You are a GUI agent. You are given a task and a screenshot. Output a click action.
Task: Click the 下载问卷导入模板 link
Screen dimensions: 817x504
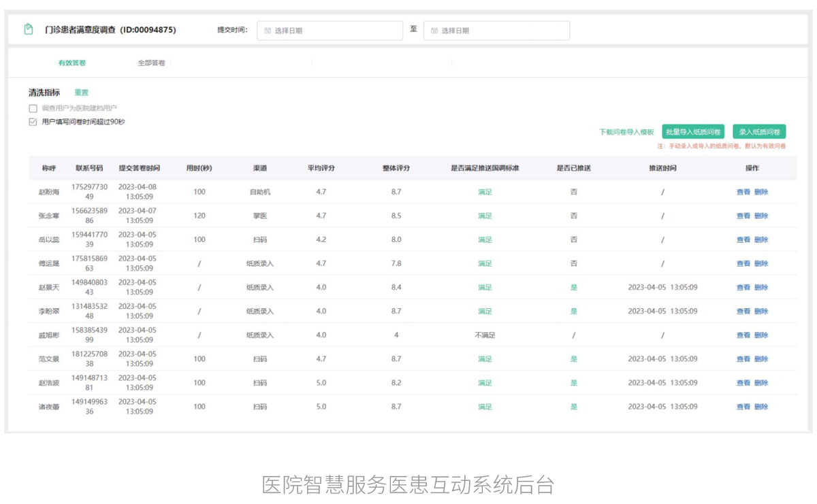[x=626, y=132]
